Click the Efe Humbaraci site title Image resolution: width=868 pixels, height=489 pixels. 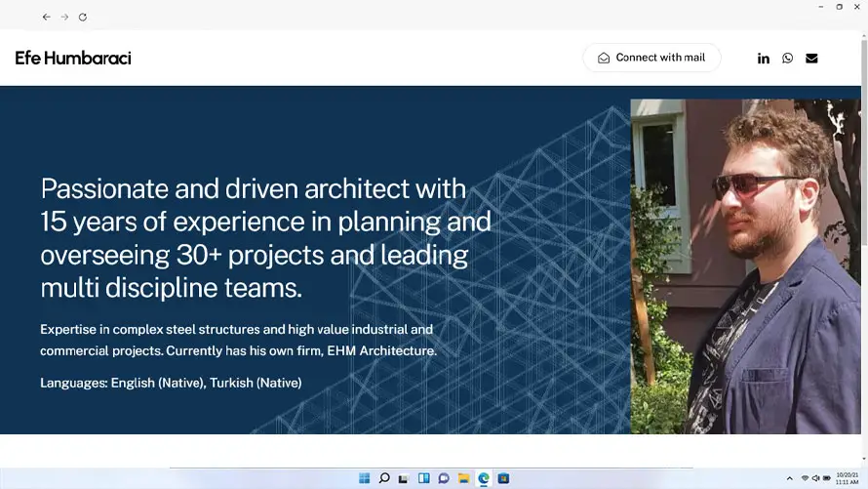73,59
